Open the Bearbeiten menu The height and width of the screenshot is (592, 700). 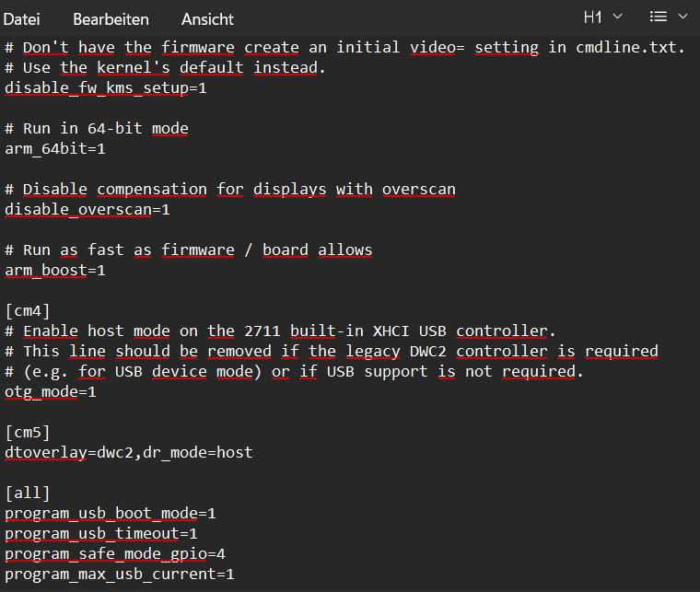(111, 18)
